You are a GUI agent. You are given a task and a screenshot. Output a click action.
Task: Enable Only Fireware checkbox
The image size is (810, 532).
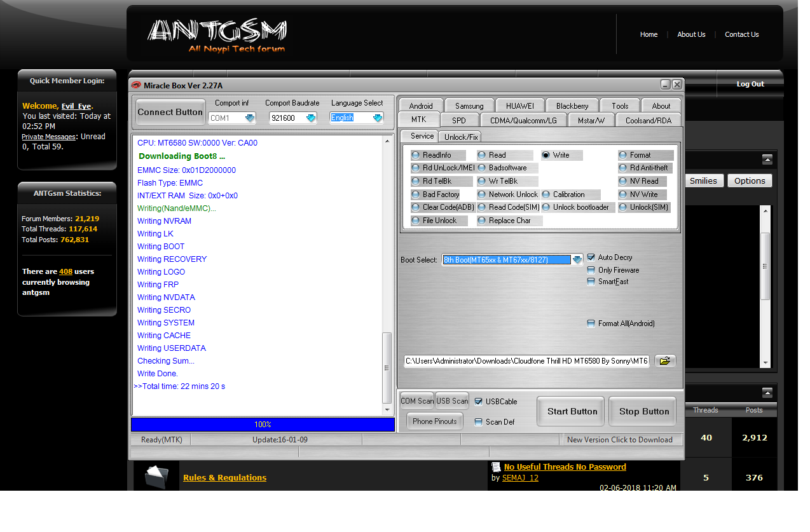(591, 270)
